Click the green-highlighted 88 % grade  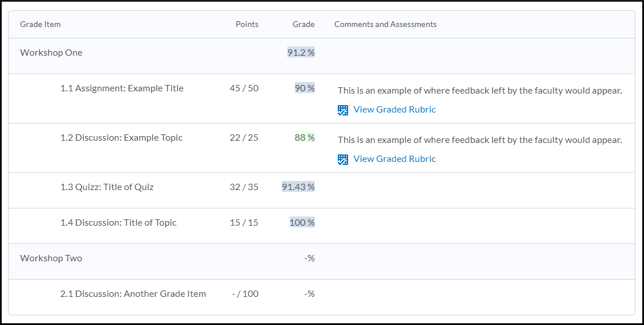[305, 137]
